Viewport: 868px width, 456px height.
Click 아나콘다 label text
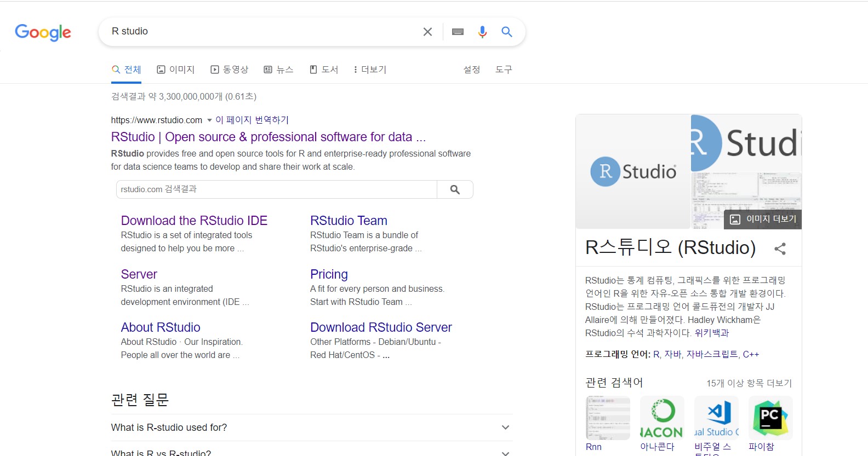657,447
